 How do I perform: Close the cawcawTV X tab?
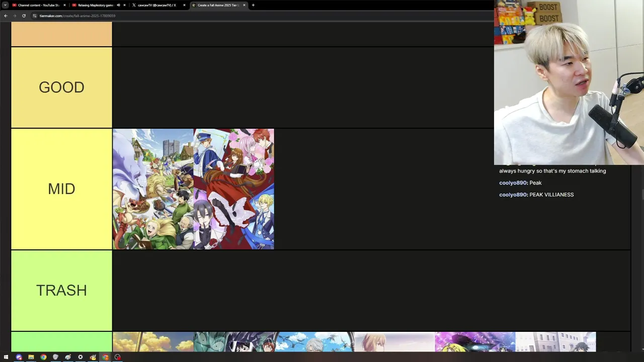pyautogui.click(x=184, y=5)
